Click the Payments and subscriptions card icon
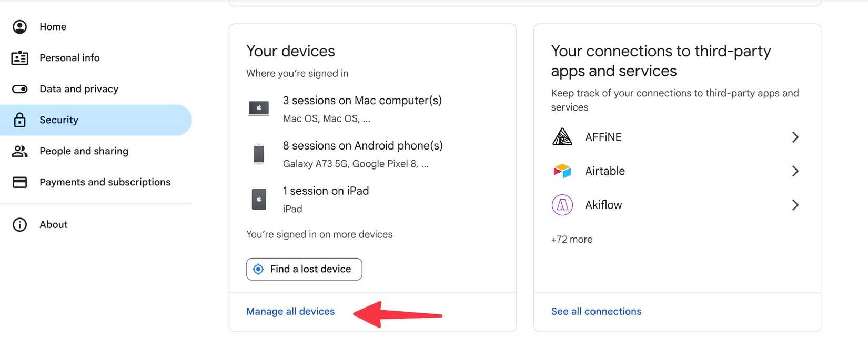 coord(19,182)
